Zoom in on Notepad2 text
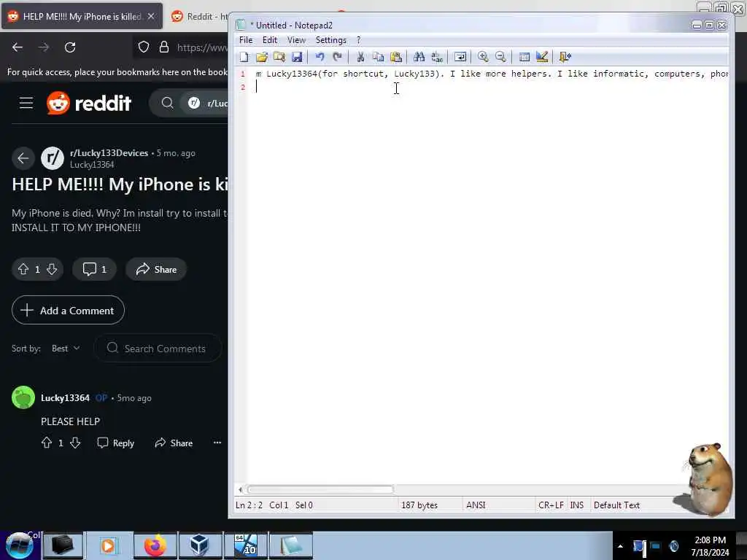 [x=483, y=57]
